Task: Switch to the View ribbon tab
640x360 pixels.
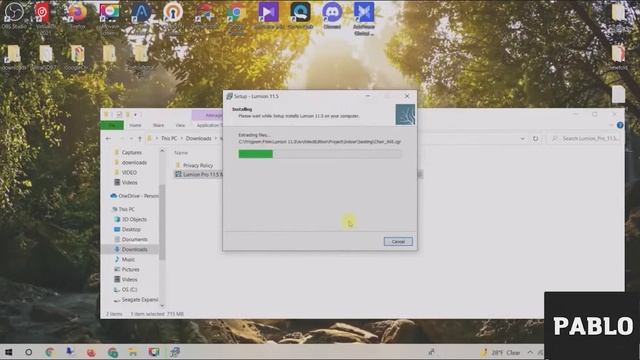Action: (180, 125)
